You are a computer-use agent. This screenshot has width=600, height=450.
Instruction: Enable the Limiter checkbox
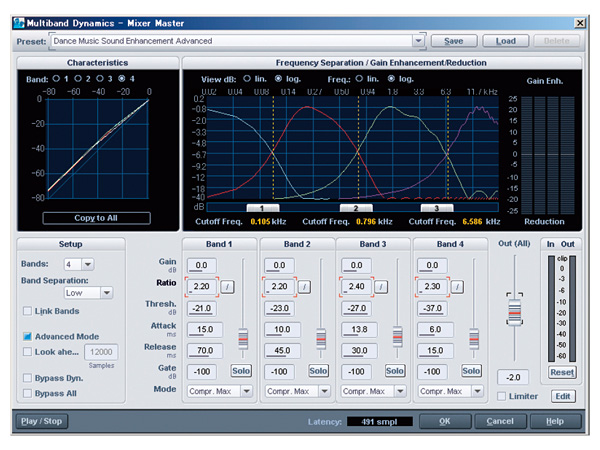pos(501,396)
